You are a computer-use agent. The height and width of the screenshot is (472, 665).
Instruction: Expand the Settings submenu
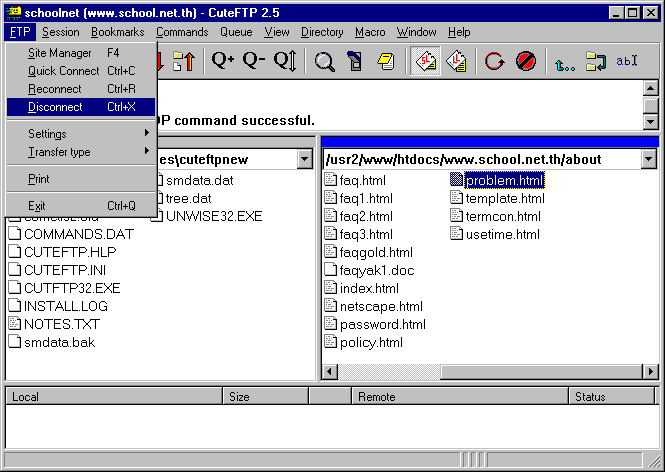(x=81, y=134)
